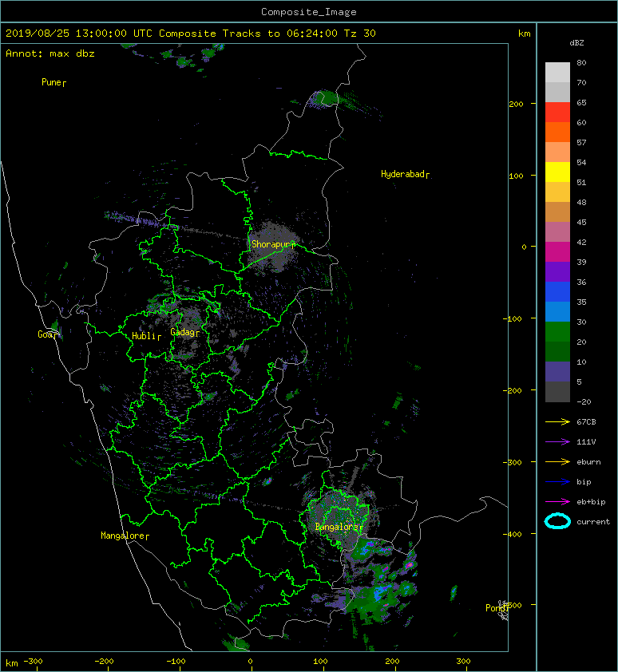Click the -200 km horizontal axis tick label
Viewport: 618px width, 672px height.
[104, 662]
